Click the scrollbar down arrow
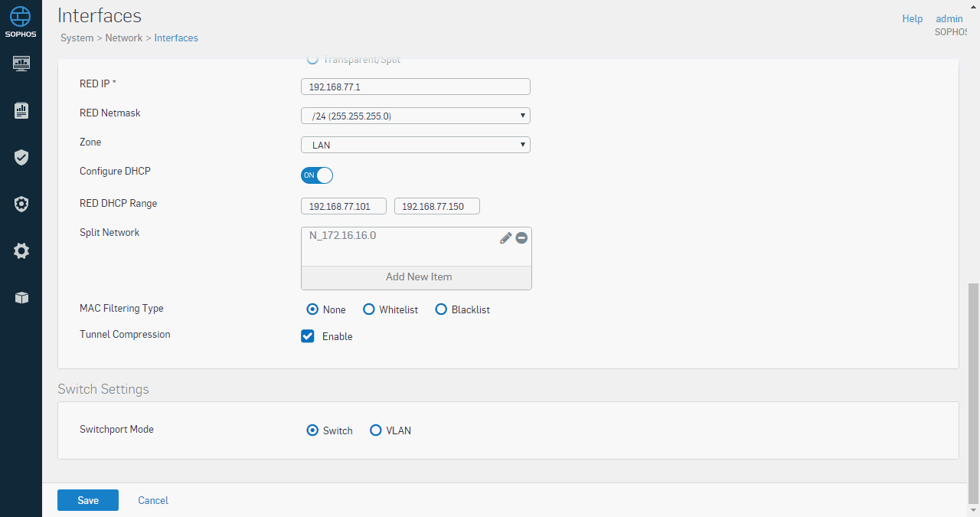The height and width of the screenshot is (517, 980). click(x=974, y=511)
